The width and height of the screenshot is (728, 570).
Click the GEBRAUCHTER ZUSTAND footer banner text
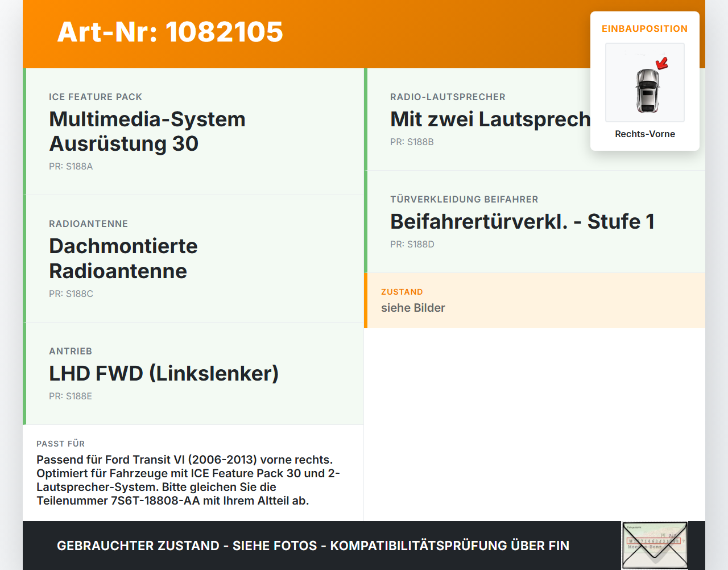[x=313, y=546]
